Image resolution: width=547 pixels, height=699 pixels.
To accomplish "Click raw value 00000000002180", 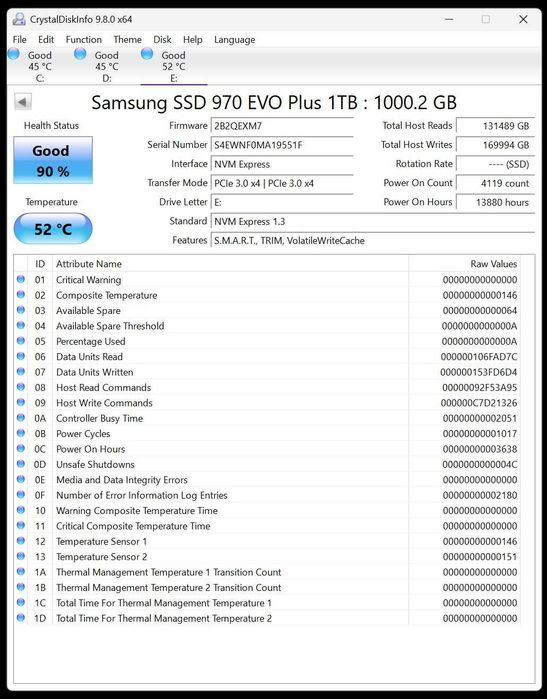I will pos(480,495).
